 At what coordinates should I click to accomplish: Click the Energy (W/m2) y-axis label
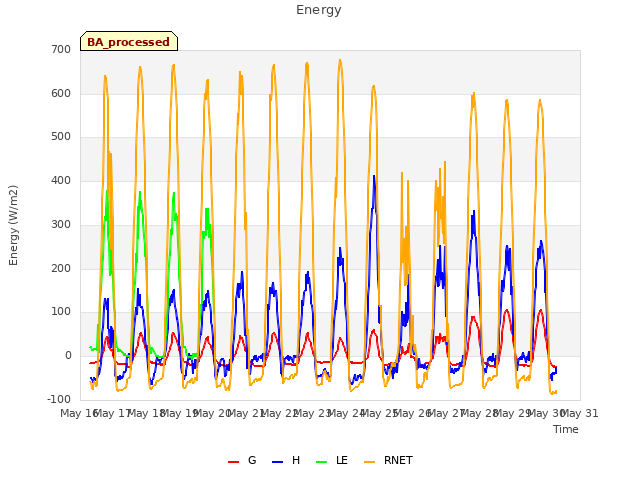(x=13, y=225)
